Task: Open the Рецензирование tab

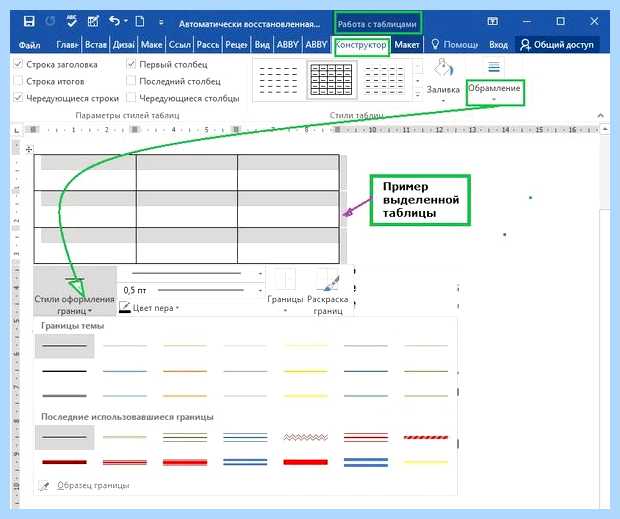Action: 236,45
